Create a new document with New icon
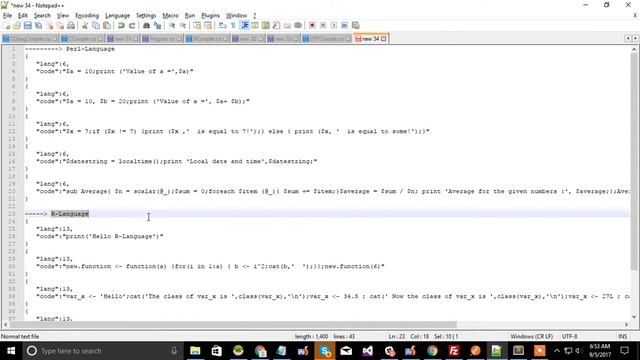 click(x=7, y=26)
